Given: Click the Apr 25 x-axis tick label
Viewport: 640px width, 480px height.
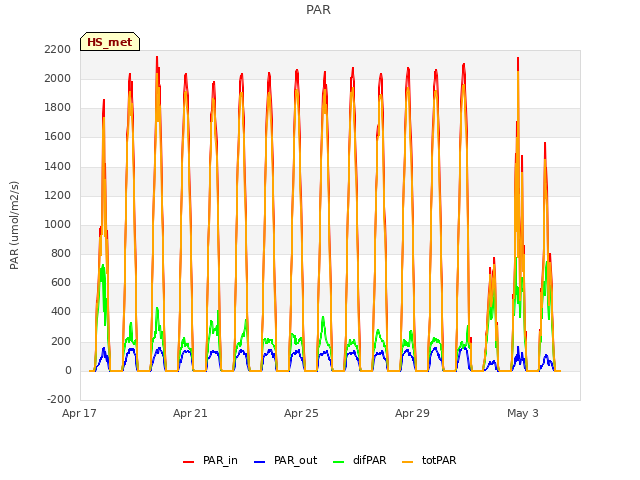Looking at the screenshot, I should [x=301, y=413].
